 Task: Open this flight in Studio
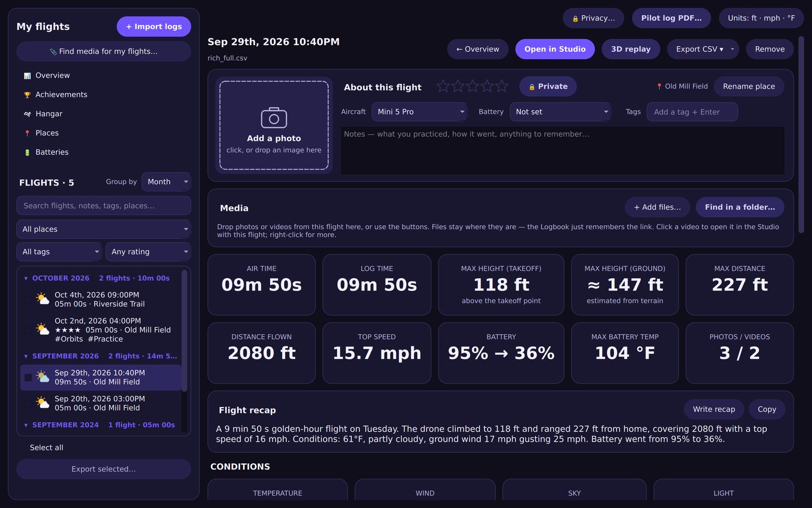555,49
